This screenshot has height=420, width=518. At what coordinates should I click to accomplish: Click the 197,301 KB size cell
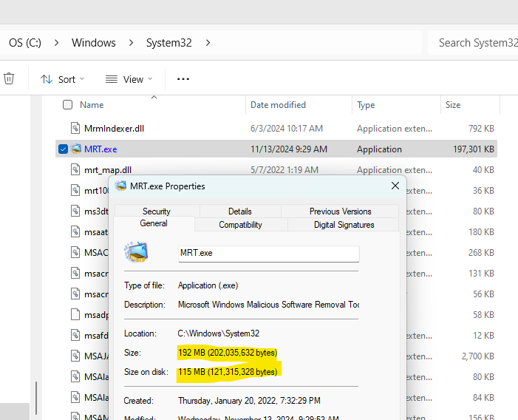(x=474, y=149)
